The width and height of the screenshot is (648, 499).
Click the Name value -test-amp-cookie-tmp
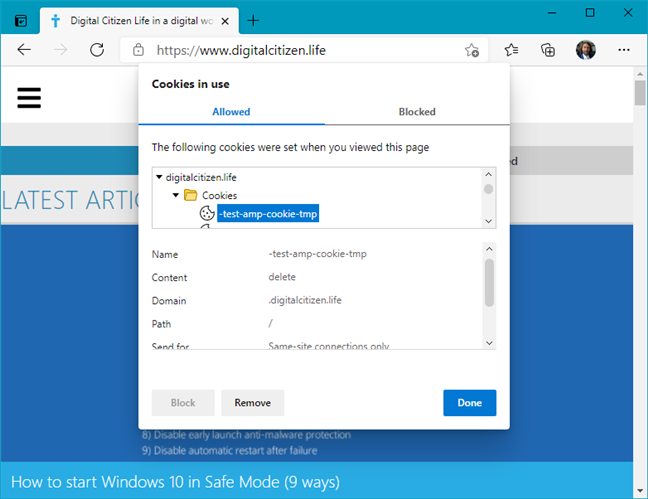(x=317, y=253)
